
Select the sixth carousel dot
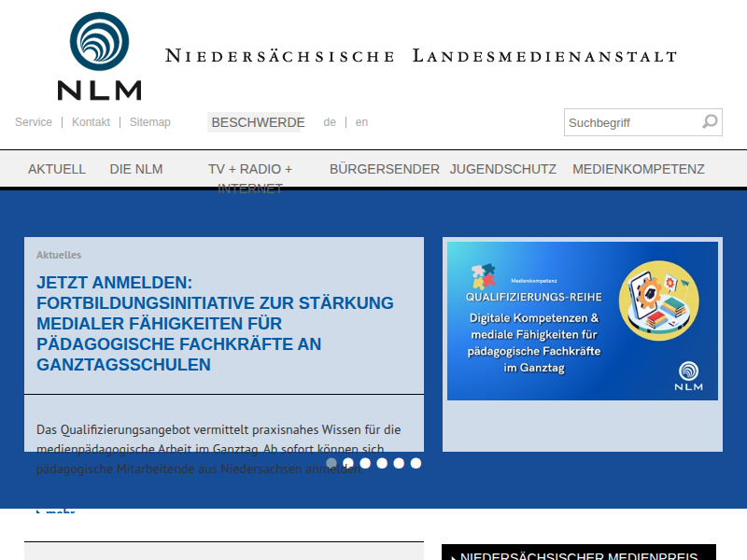pyautogui.click(x=416, y=463)
